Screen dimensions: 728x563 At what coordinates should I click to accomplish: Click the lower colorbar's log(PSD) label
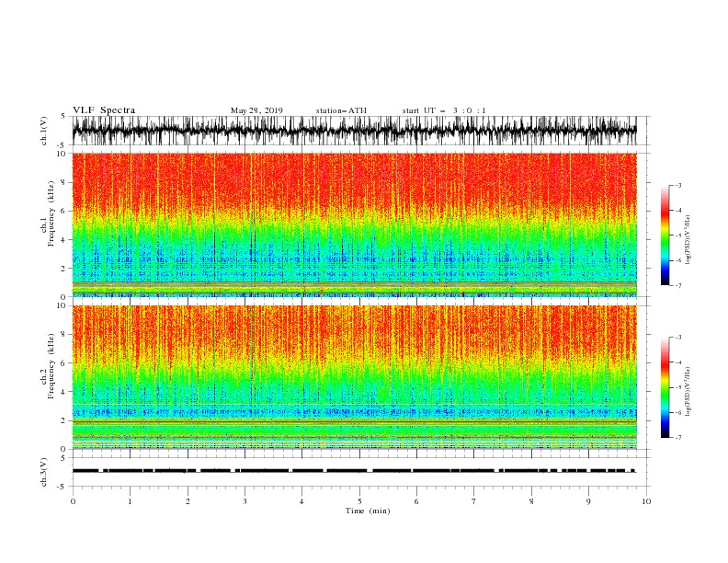[688, 391]
